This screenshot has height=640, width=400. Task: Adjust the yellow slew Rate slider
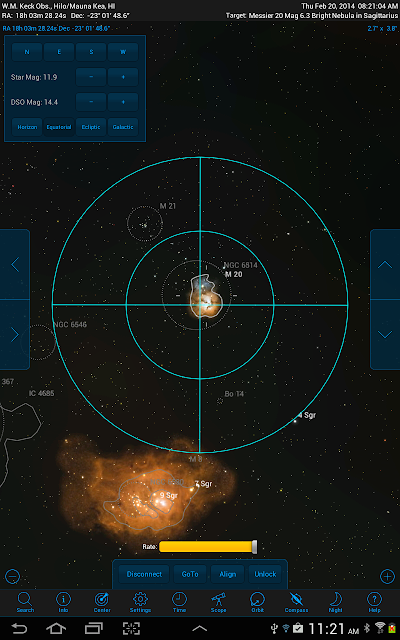tap(208, 547)
